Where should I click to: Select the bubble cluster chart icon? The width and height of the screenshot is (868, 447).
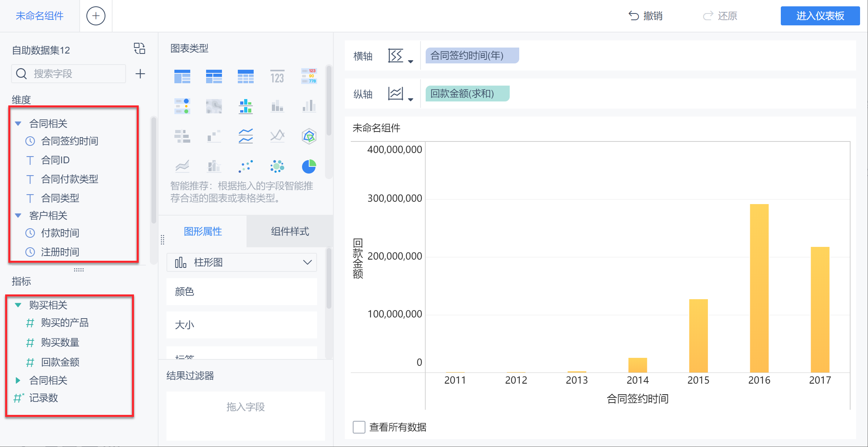pos(277,166)
